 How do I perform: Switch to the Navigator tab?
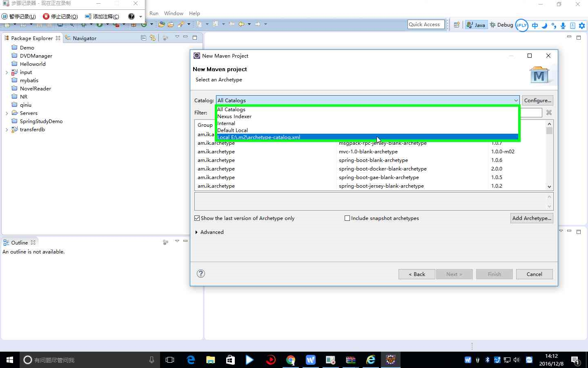pyautogui.click(x=81, y=38)
